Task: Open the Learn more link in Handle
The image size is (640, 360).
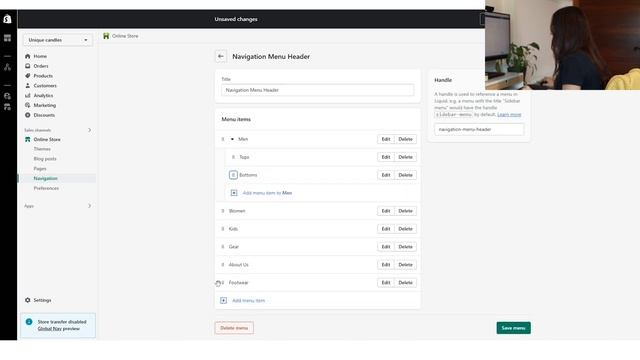Action: (x=509, y=114)
